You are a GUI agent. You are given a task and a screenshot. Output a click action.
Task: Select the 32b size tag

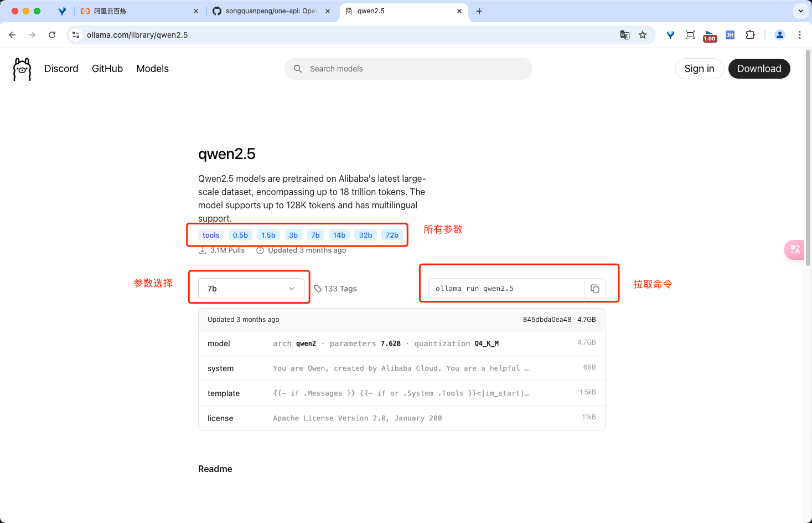(366, 235)
